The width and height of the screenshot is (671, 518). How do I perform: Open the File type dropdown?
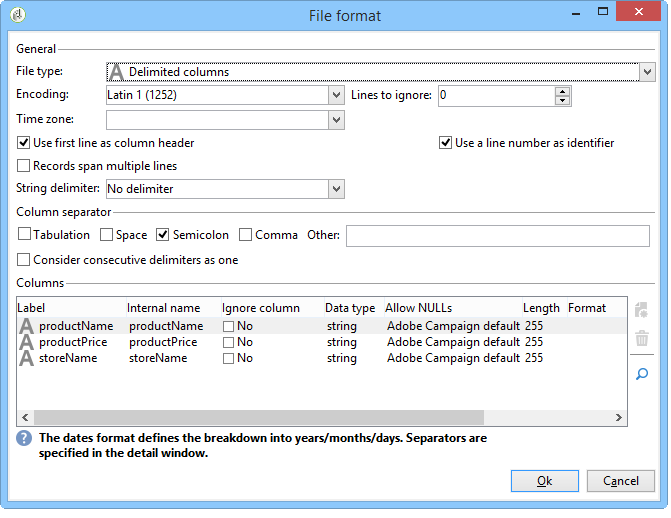click(x=647, y=72)
